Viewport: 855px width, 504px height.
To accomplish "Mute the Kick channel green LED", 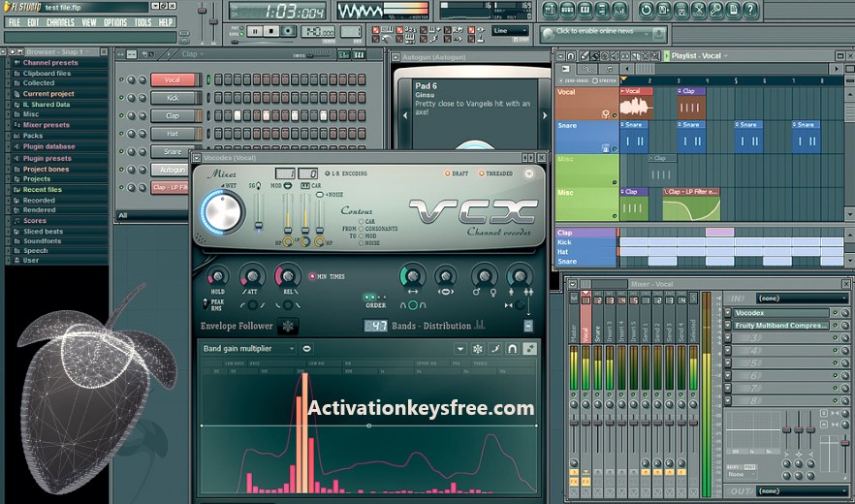I will pyautogui.click(x=121, y=98).
